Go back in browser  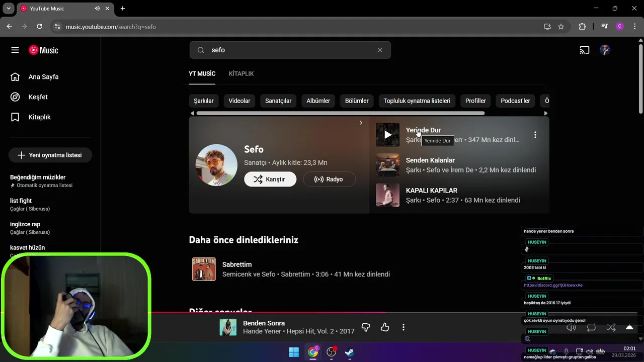(x=9, y=27)
